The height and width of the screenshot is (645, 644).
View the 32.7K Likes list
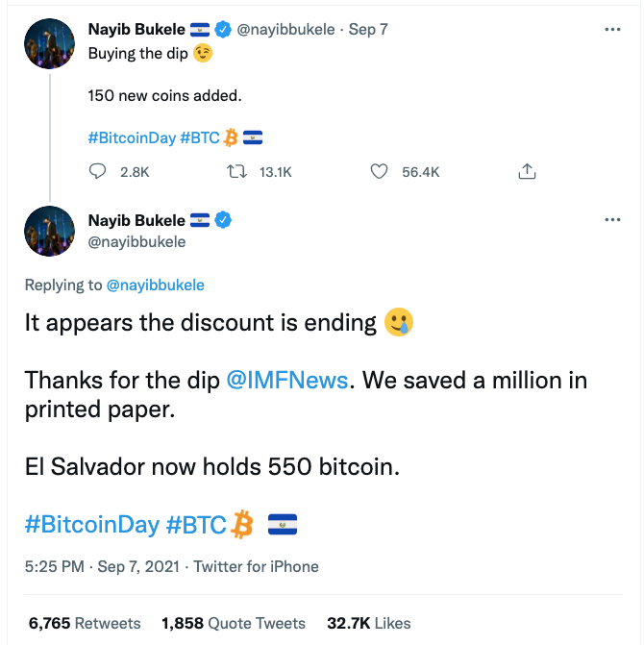(x=369, y=623)
